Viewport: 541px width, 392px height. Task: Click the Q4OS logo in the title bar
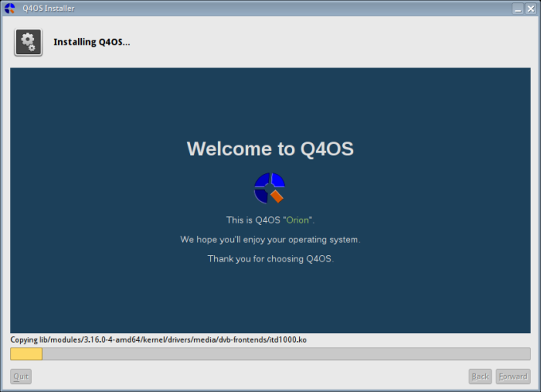10,8
